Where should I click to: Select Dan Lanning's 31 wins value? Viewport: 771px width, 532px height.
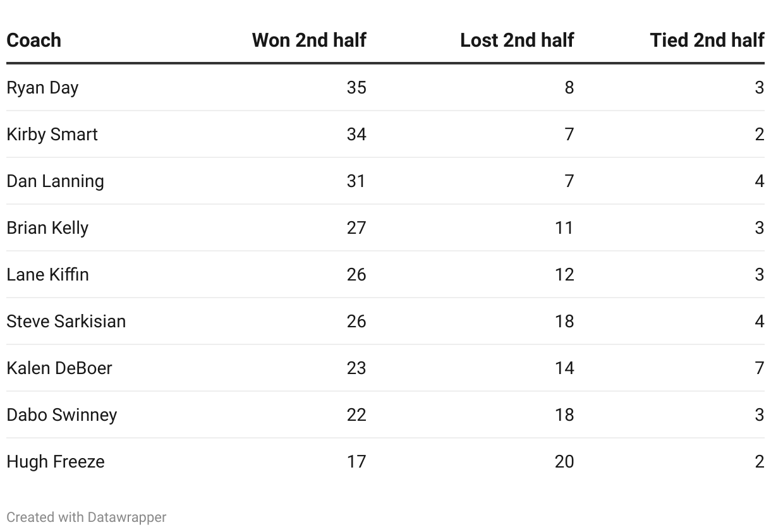click(356, 181)
